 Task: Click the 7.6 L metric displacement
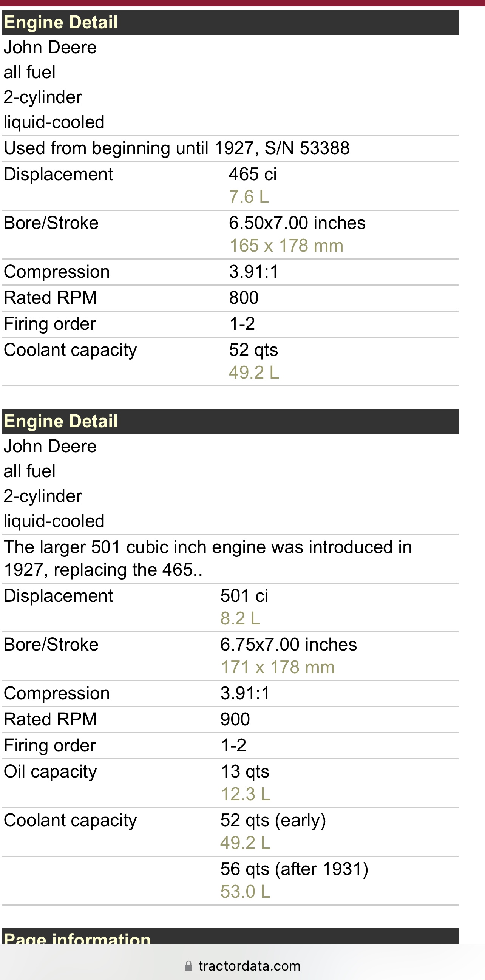[249, 197]
